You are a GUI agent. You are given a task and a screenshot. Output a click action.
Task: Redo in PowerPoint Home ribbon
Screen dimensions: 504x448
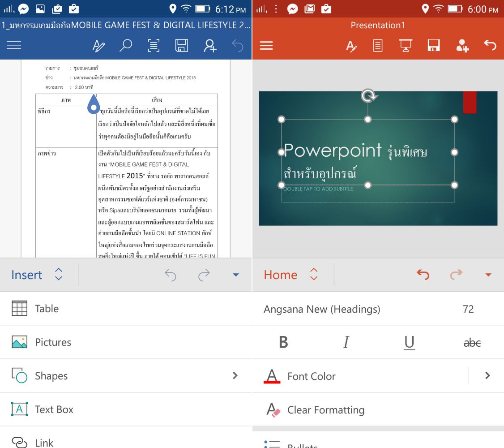click(x=456, y=275)
